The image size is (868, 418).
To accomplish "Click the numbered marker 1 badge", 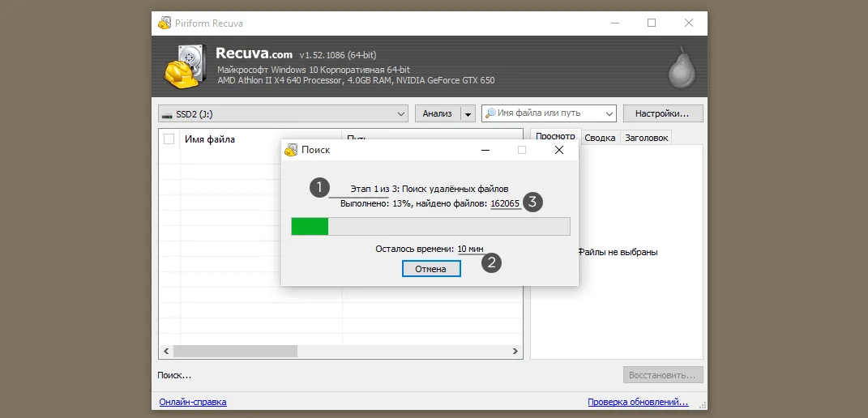I will pyautogui.click(x=320, y=188).
